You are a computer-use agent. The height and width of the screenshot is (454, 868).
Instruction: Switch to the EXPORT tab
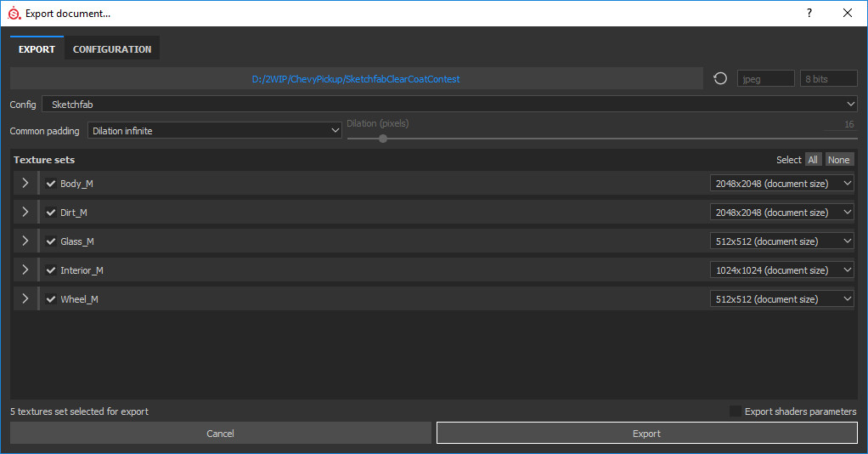[x=37, y=48]
